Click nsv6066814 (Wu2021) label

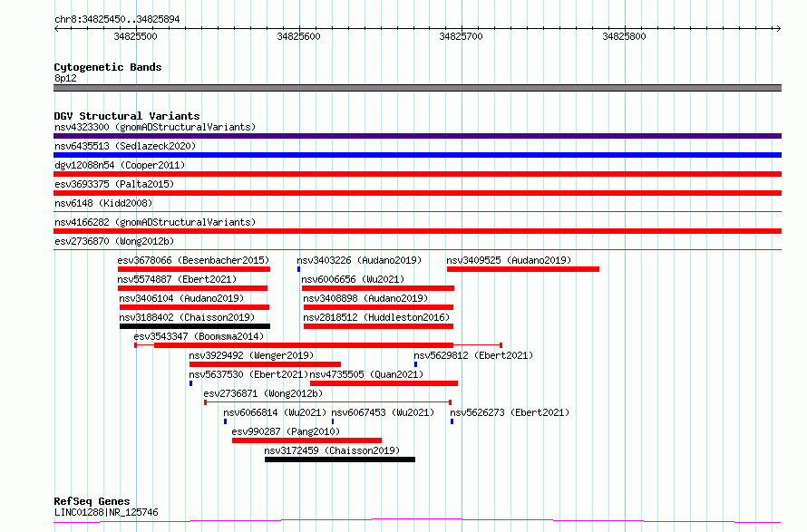pyautogui.click(x=275, y=412)
